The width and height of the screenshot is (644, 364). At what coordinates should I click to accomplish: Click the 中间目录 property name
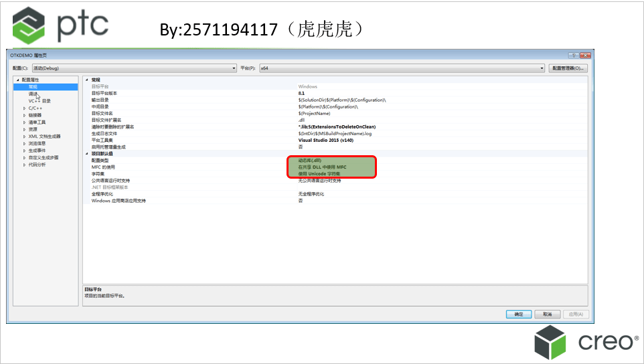pyautogui.click(x=100, y=106)
